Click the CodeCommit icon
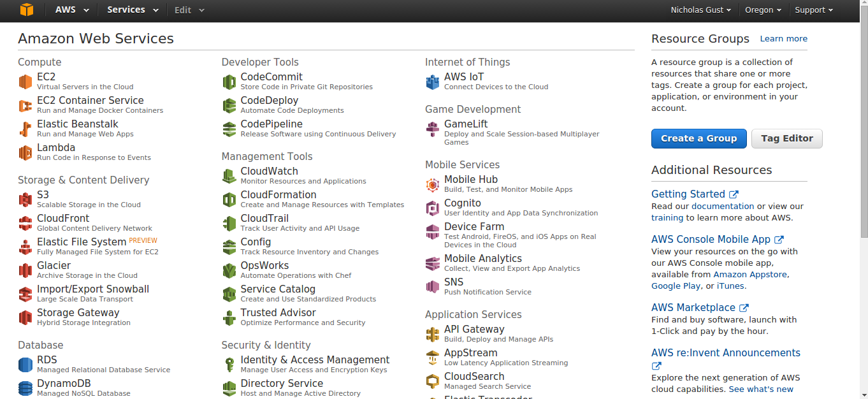The height and width of the screenshot is (399, 868). [x=229, y=82]
